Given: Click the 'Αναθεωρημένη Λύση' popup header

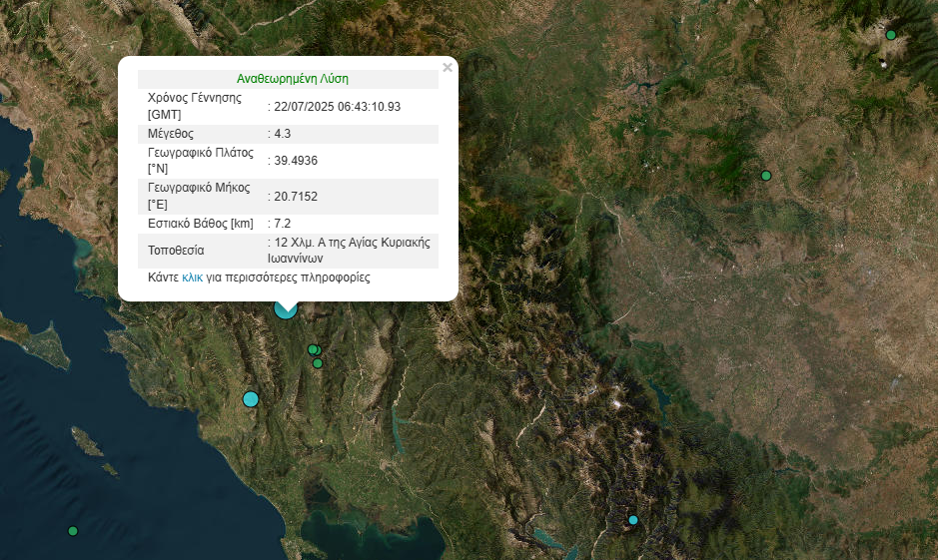Looking at the screenshot, I should [x=293, y=79].
